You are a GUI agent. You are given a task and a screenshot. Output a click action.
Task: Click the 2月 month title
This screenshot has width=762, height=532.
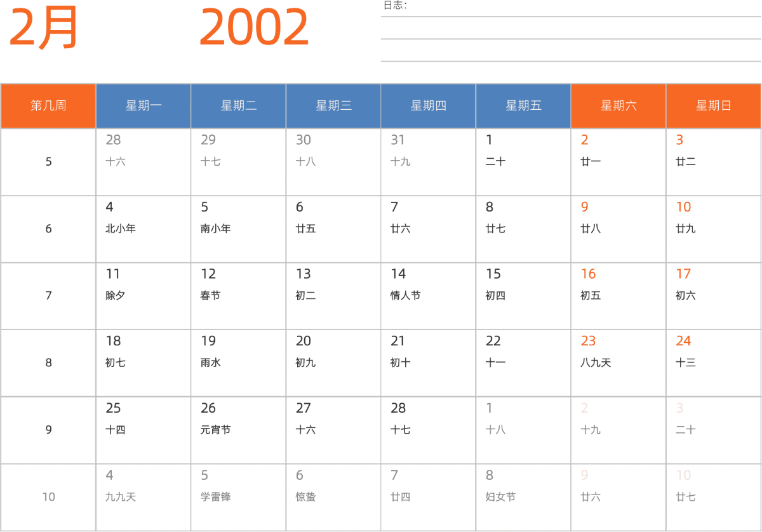pyautogui.click(x=43, y=28)
